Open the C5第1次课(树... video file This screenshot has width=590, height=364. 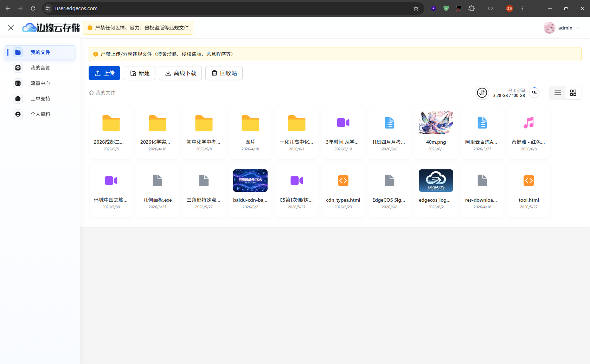point(297,190)
